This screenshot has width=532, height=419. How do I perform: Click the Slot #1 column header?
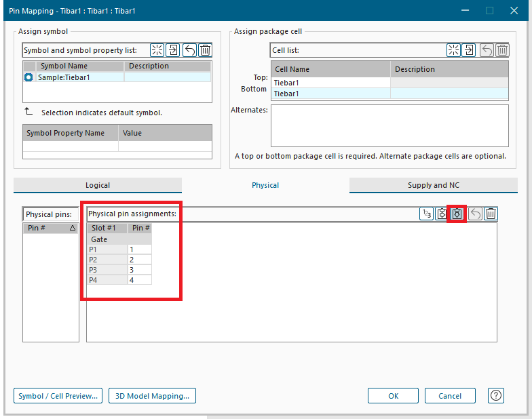[107, 228]
